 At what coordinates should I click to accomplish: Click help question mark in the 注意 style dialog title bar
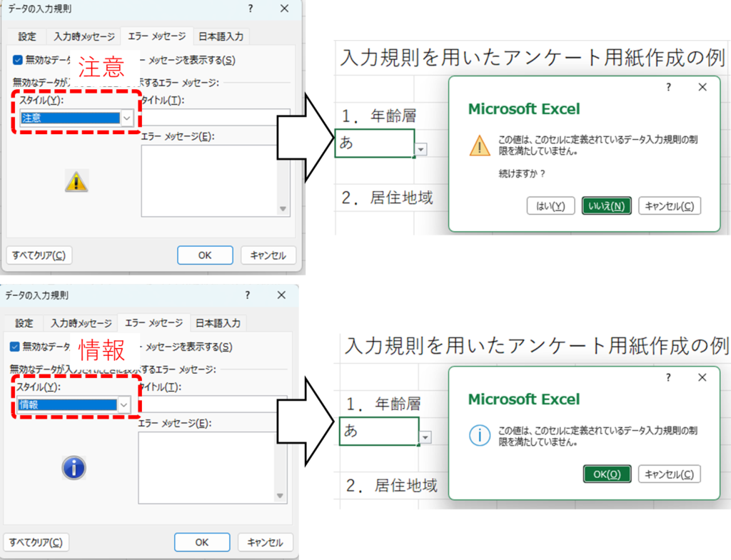(251, 9)
